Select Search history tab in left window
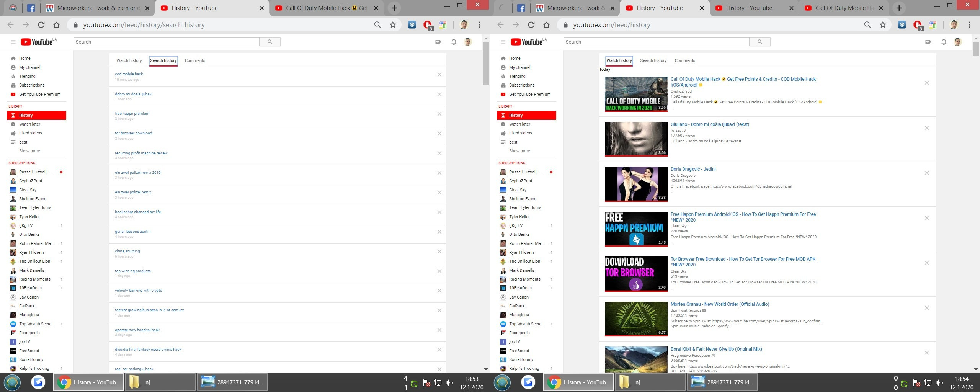980x392 pixels. [x=163, y=60]
